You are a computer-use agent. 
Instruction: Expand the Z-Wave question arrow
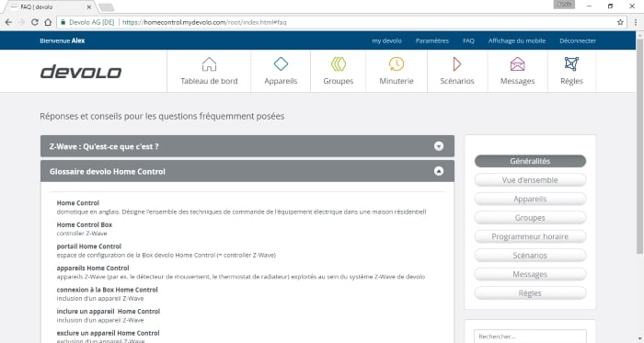click(439, 146)
